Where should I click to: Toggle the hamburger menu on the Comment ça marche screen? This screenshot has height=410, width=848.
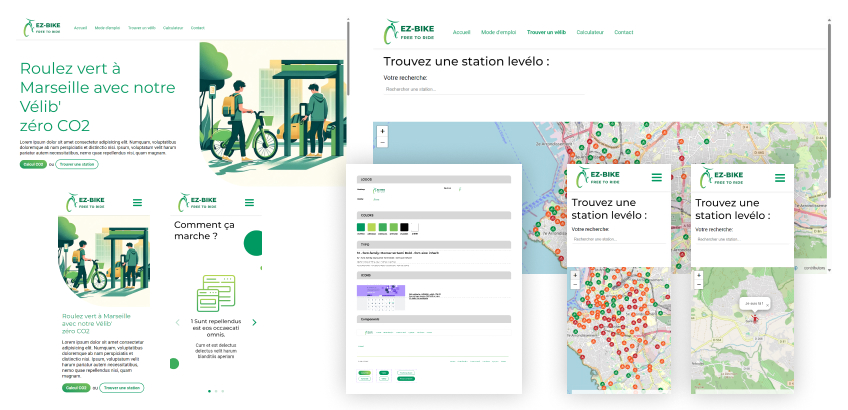(250, 203)
